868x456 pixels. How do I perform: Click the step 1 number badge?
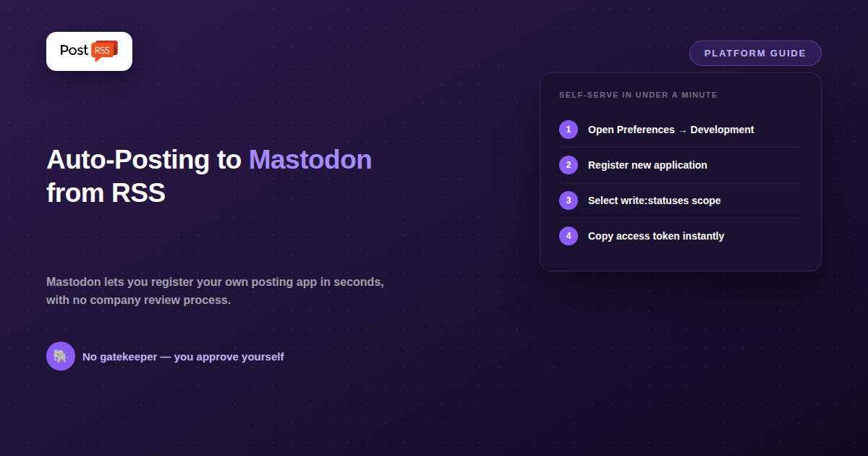(569, 130)
